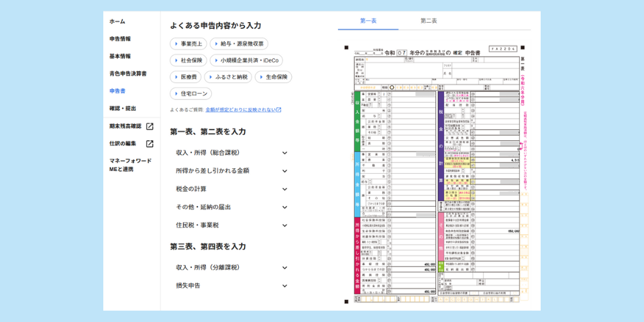Screen dimensions: 644x322
Task: Click the 医療費 chip button
Action: tap(185, 76)
